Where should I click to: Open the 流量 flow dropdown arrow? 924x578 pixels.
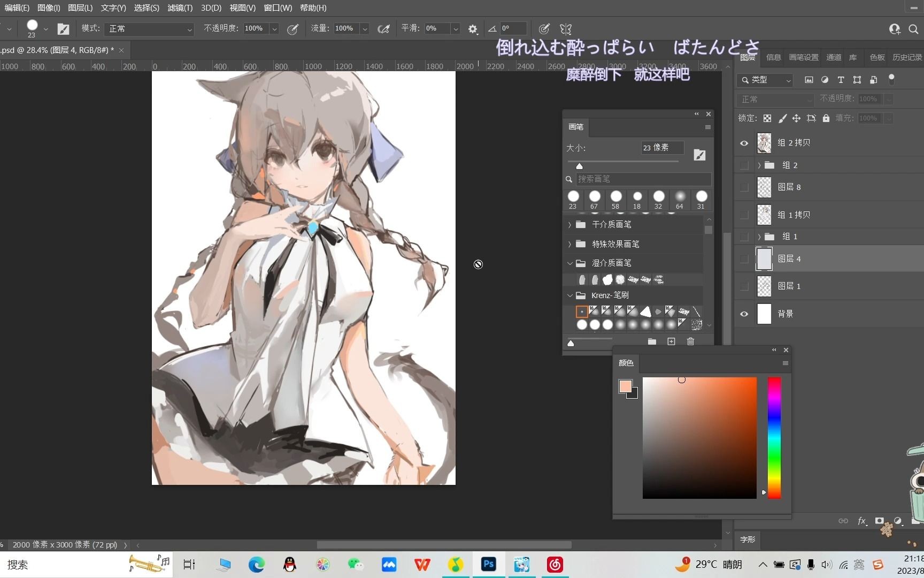click(365, 29)
